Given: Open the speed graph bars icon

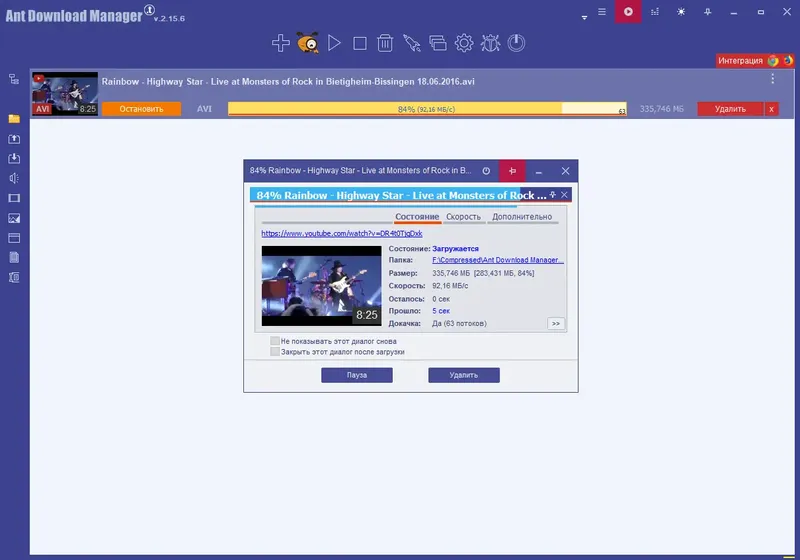Looking at the screenshot, I should tap(655, 11).
